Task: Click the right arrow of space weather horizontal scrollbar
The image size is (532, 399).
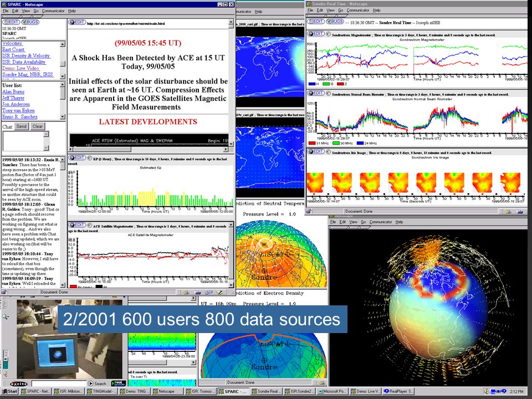Action: [226, 149]
